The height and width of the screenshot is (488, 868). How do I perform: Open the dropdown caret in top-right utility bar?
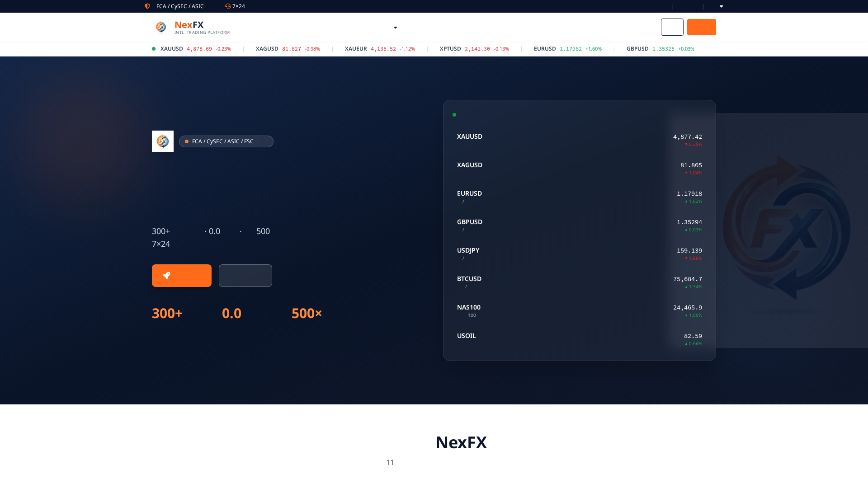click(722, 6)
